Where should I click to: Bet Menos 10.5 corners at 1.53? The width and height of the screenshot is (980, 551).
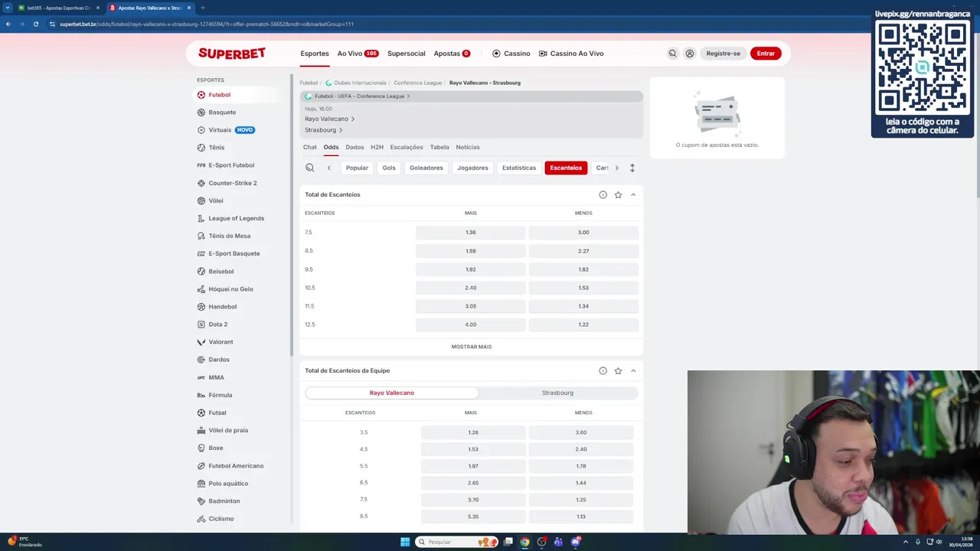583,288
